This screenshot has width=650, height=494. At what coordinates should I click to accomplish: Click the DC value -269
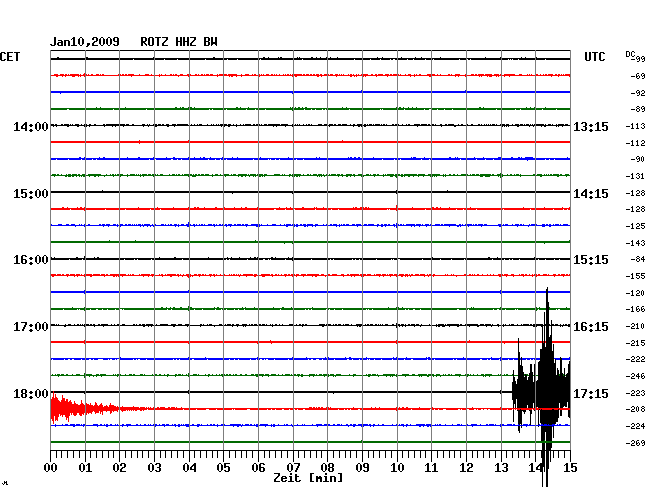click(635, 443)
